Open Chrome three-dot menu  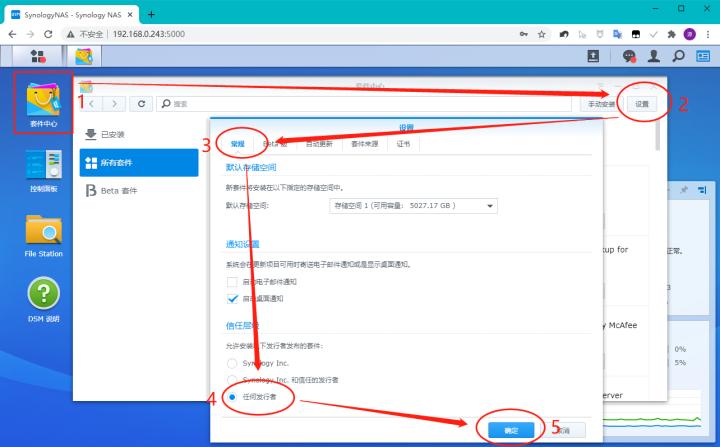pyautogui.click(x=708, y=34)
